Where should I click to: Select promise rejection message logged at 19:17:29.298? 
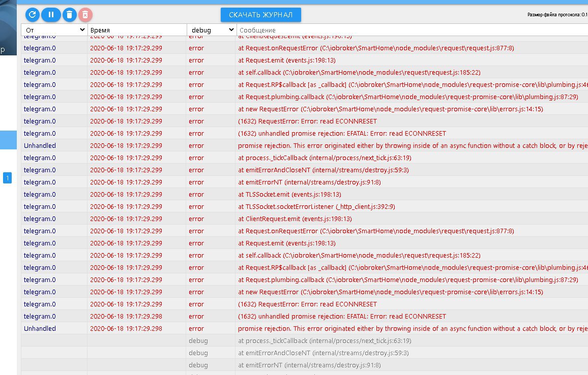pos(413,329)
